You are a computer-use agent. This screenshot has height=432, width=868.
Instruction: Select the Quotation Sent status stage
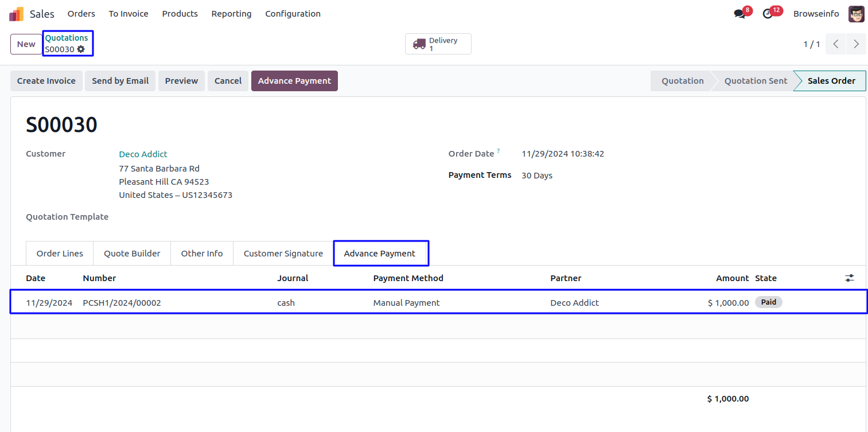tap(756, 81)
